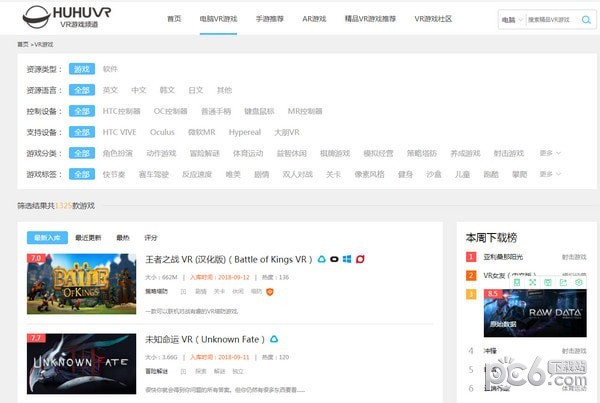This screenshot has width=600, height=403.
Task: Filter controller by HTC控制器
Action: [121, 111]
